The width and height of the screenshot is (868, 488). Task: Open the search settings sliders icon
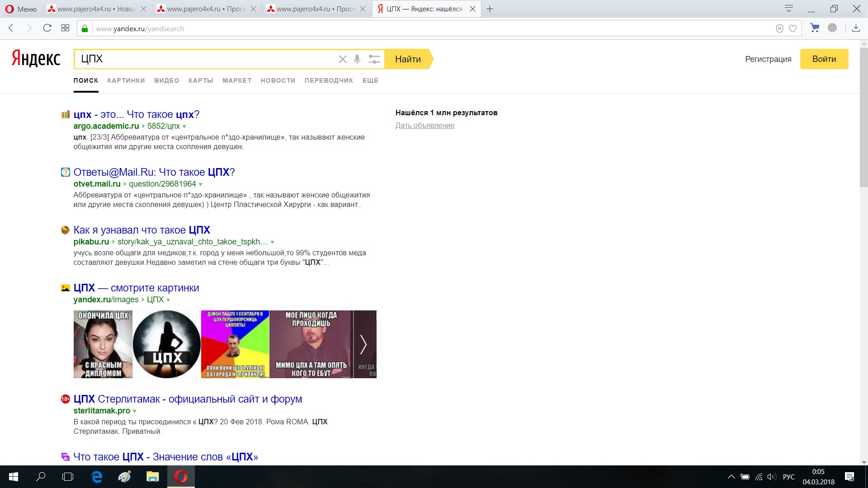374,59
